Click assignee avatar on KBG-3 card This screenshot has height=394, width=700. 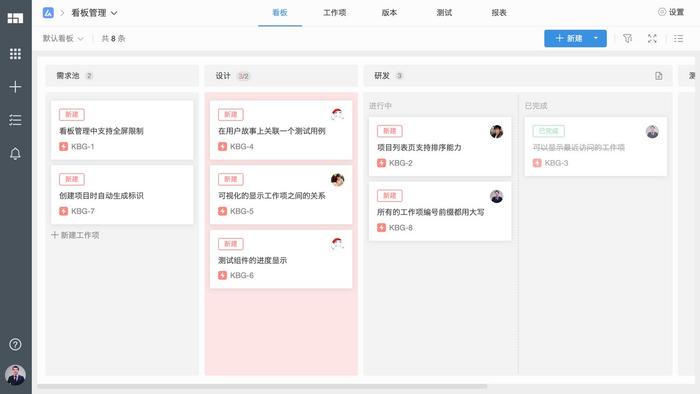(652, 132)
